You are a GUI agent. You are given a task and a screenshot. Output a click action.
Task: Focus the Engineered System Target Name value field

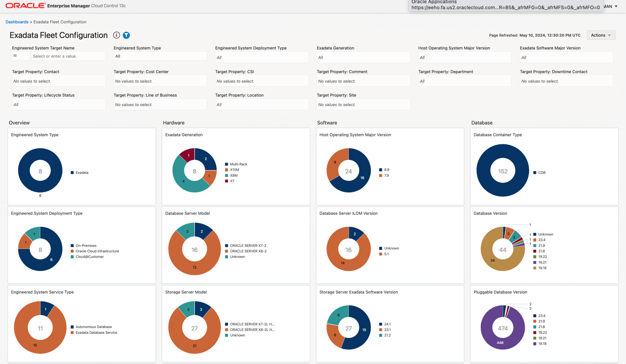(x=68, y=56)
